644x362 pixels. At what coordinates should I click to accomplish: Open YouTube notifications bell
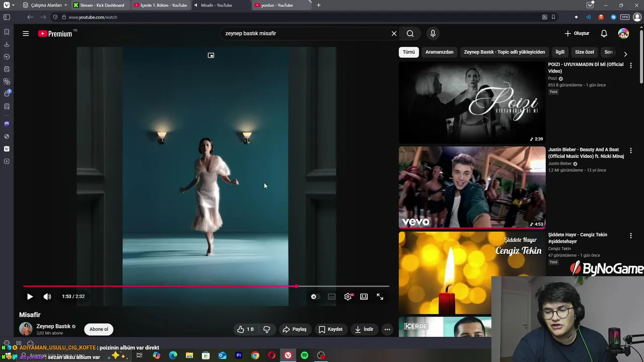point(604,34)
